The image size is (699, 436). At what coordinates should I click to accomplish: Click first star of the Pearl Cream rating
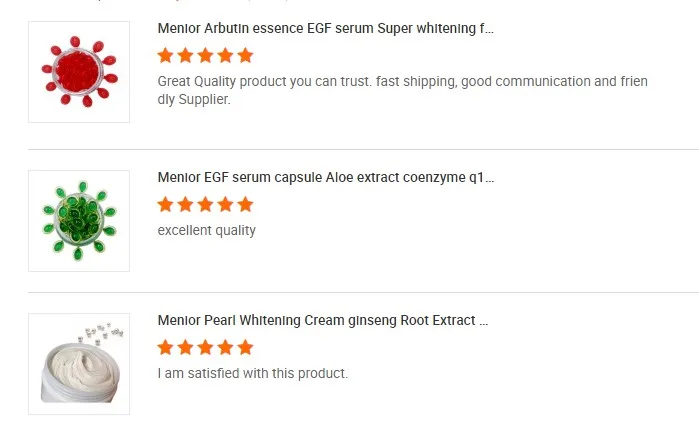click(x=166, y=348)
